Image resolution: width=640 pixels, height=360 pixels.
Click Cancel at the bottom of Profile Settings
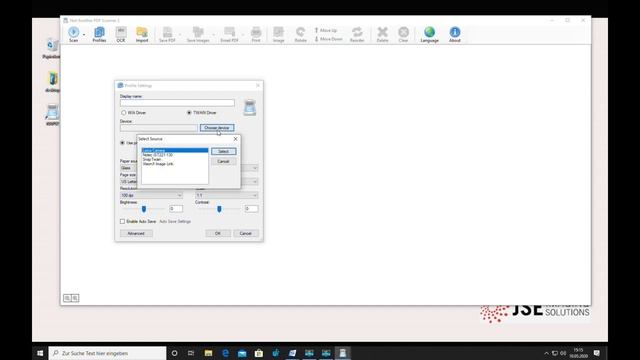(x=246, y=233)
